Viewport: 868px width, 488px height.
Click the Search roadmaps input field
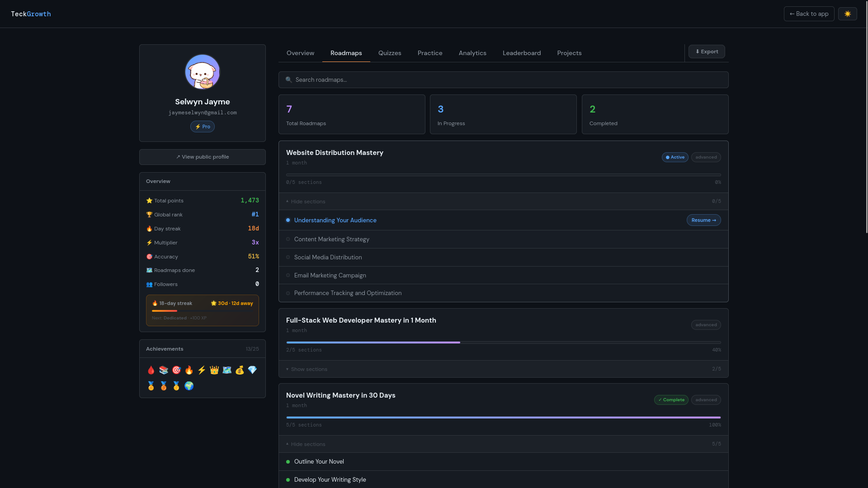(x=504, y=80)
